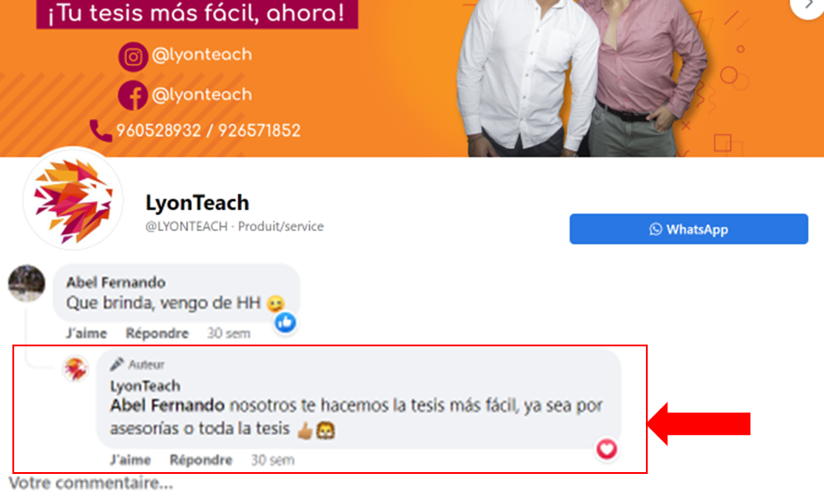This screenshot has width=824, height=504.
Task: Click J'aime under the LyonTeach reply
Action: click(x=129, y=460)
